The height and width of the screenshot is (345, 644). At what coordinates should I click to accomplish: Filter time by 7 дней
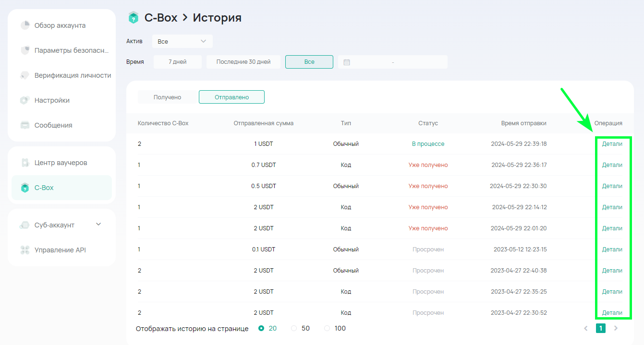point(178,62)
